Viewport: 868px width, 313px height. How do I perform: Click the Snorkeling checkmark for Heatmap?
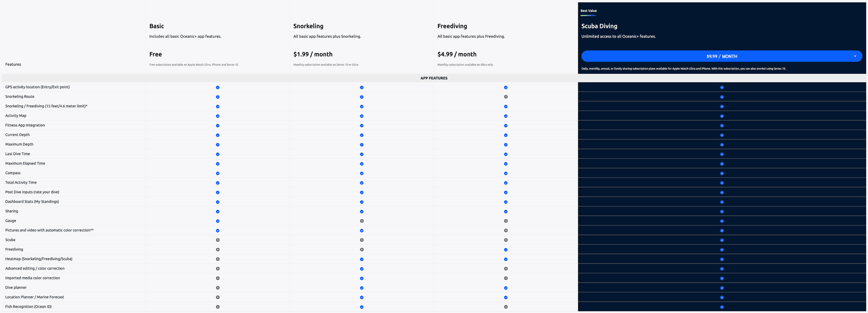(x=362, y=259)
